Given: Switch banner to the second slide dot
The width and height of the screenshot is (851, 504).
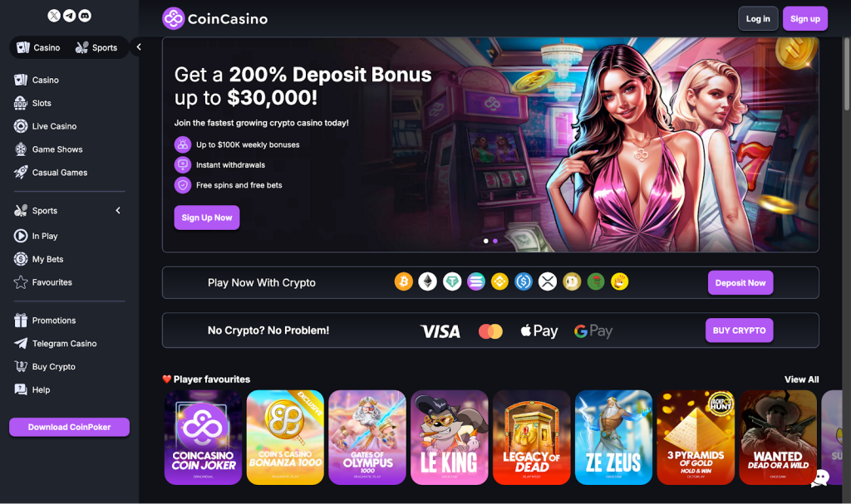Looking at the screenshot, I should [x=495, y=241].
